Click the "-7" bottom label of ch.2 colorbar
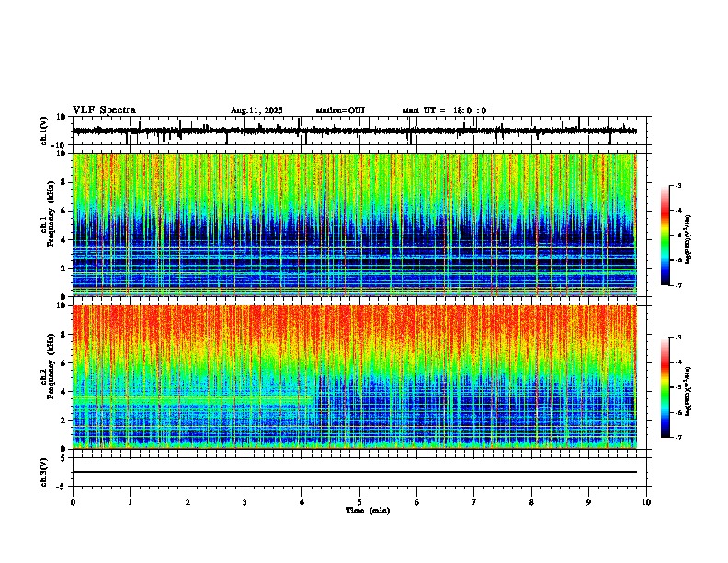This screenshot has height=563, width=728. click(x=678, y=437)
